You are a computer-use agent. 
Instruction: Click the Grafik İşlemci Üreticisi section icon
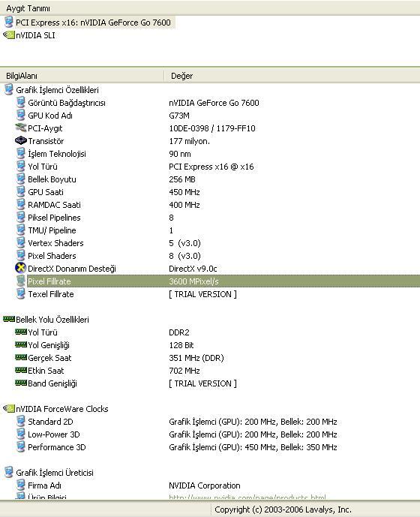[8, 472]
